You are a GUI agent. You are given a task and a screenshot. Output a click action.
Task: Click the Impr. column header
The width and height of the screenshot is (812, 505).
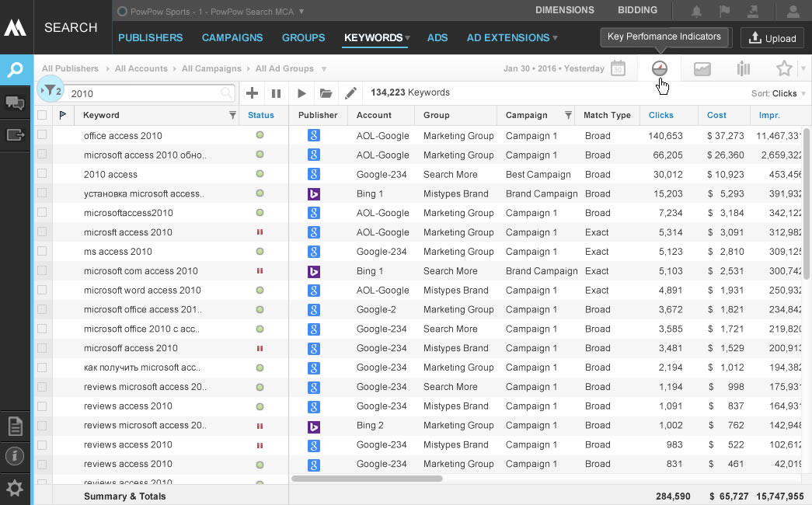coord(769,115)
